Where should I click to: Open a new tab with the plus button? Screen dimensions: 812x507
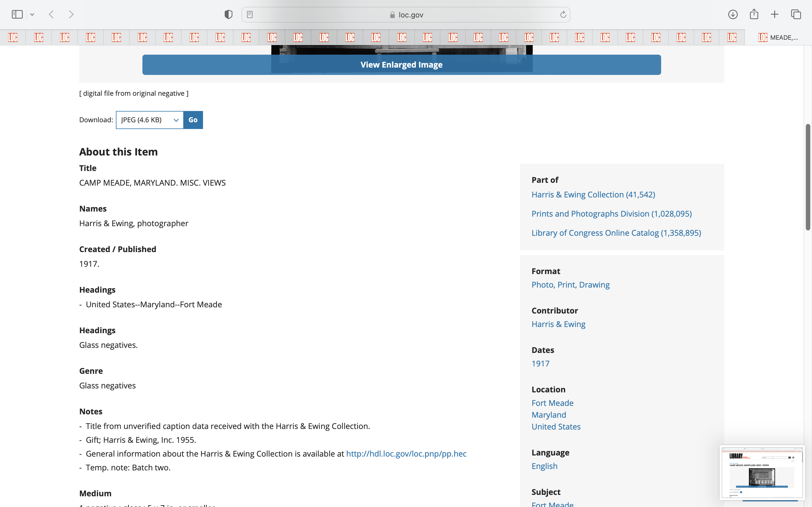pos(775,14)
